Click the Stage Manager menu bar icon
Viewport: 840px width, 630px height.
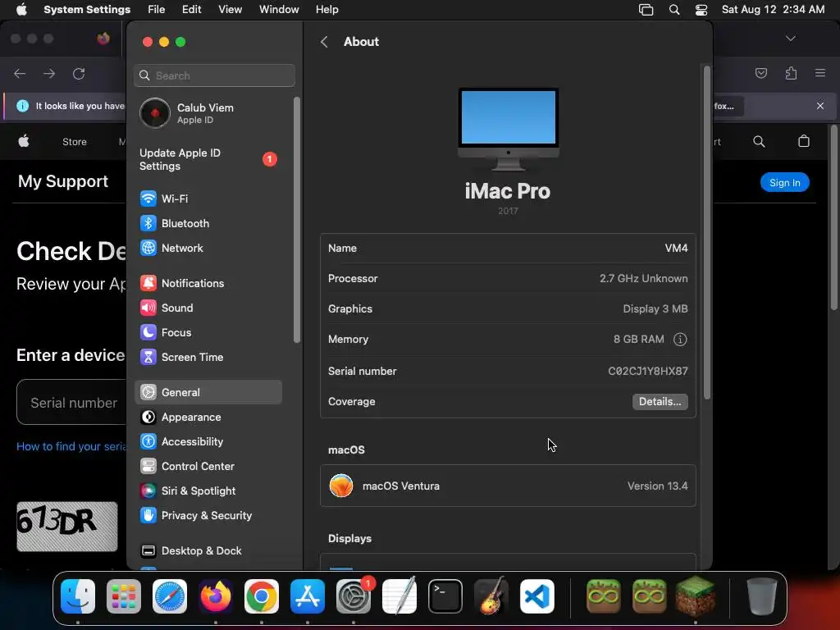pos(646,10)
